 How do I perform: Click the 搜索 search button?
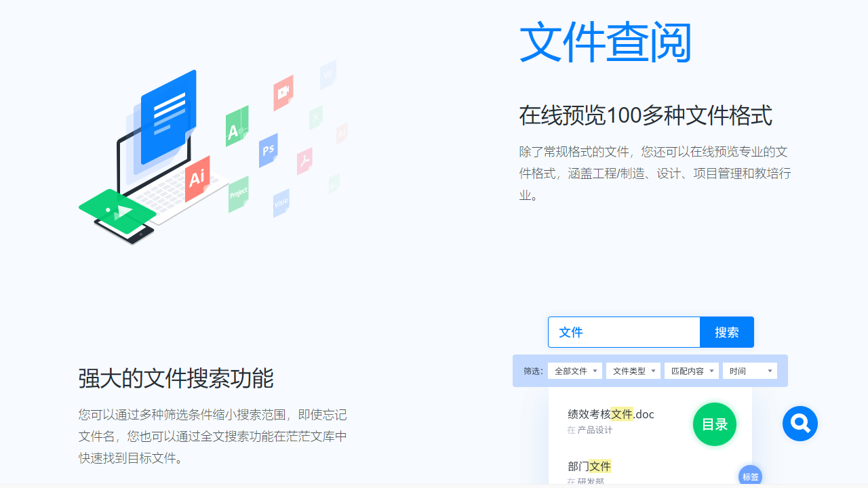coord(726,332)
